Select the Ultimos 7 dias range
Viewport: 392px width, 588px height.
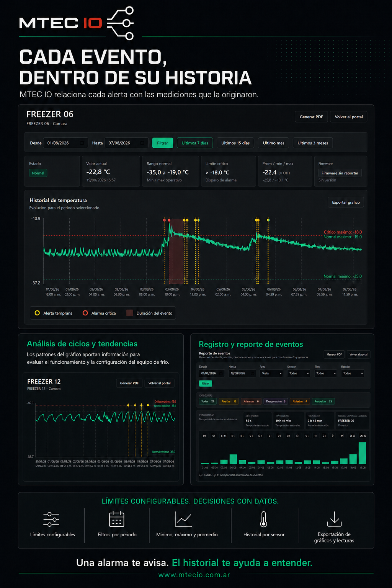(x=195, y=143)
